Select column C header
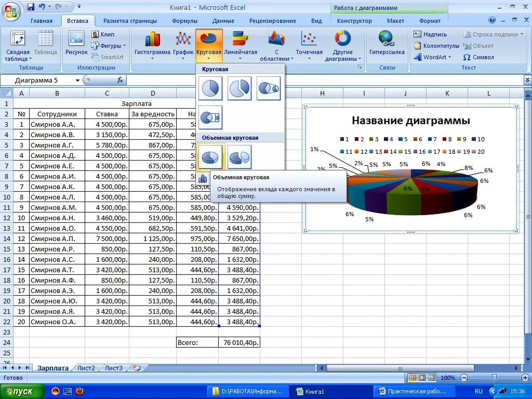The image size is (532, 399). [x=107, y=93]
